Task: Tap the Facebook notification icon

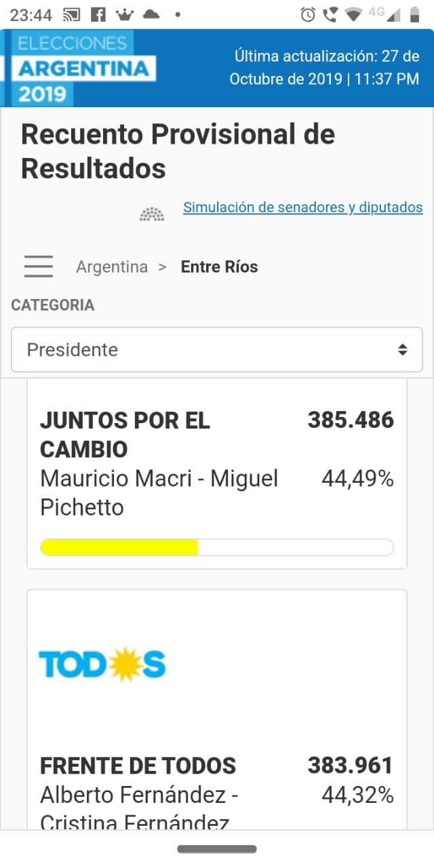Action: tap(98, 14)
